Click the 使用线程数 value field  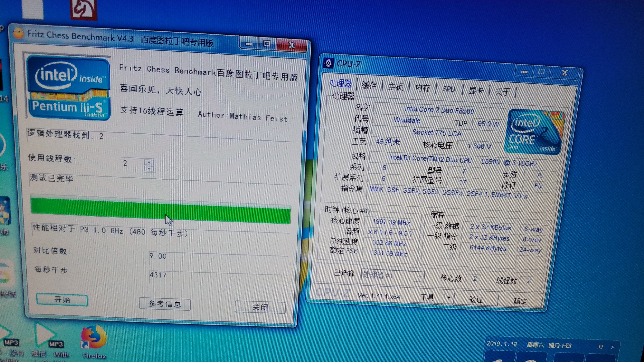pyautogui.click(x=133, y=164)
